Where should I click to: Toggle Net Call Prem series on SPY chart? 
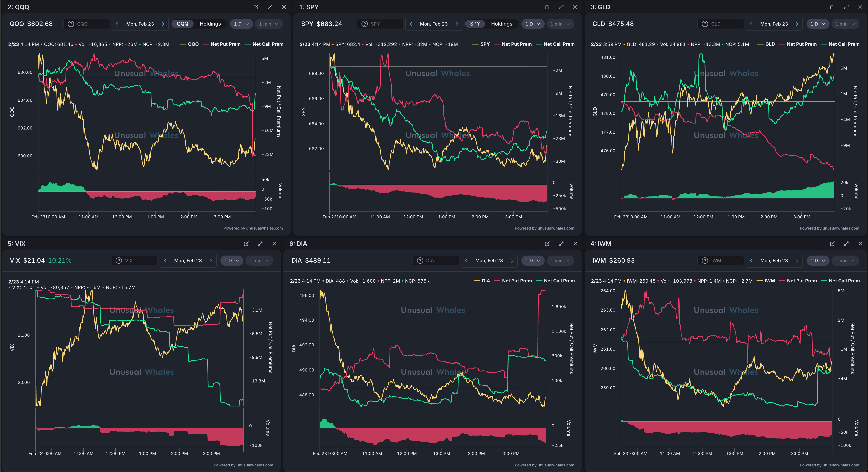coord(559,44)
